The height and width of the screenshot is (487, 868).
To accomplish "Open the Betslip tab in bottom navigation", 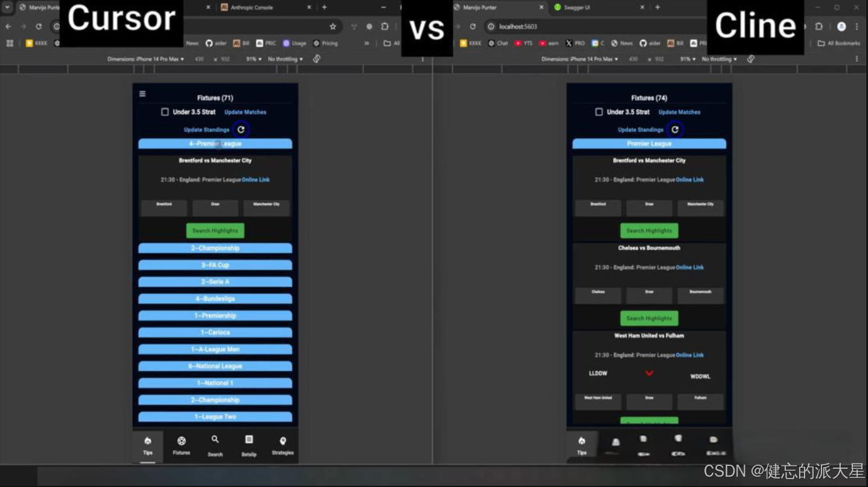I will coord(249,447).
